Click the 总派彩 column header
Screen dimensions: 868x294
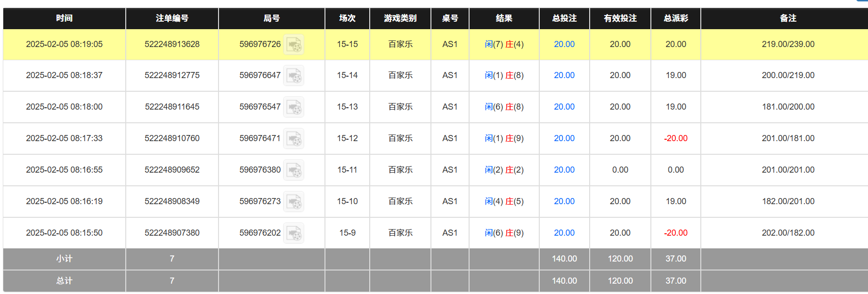(x=675, y=18)
